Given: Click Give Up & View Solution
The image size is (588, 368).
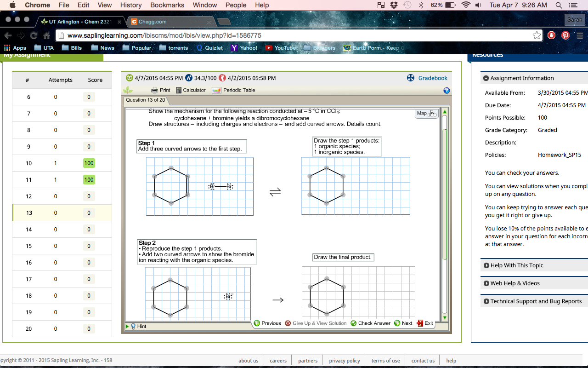Looking at the screenshot, I should (316, 323).
